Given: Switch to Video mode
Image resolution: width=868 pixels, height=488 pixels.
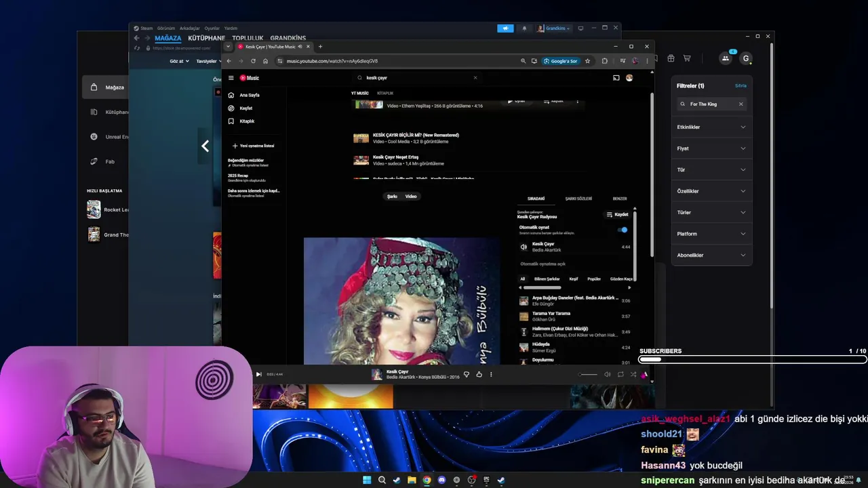Looking at the screenshot, I should tap(411, 197).
